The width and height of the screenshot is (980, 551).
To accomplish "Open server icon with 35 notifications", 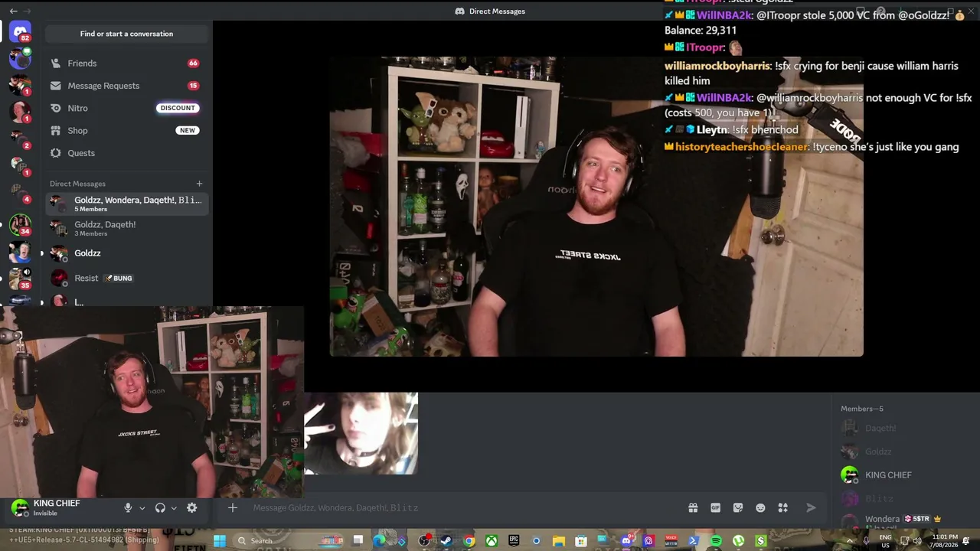I will tap(20, 279).
